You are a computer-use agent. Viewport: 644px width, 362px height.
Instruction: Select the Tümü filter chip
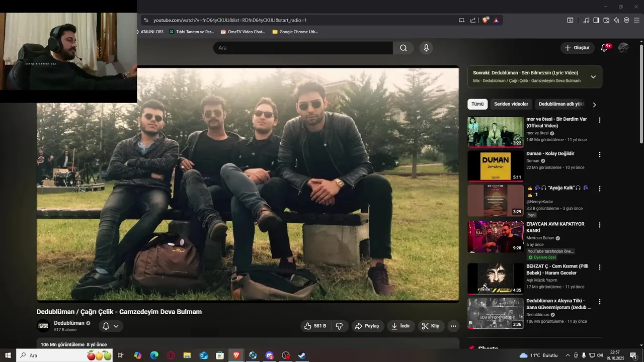[477, 104]
